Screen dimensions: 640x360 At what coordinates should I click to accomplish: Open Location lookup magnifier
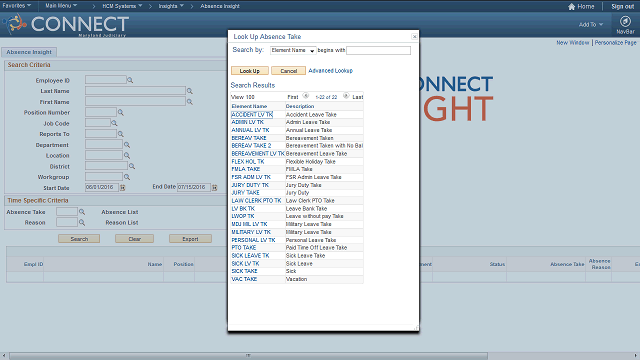point(127,156)
